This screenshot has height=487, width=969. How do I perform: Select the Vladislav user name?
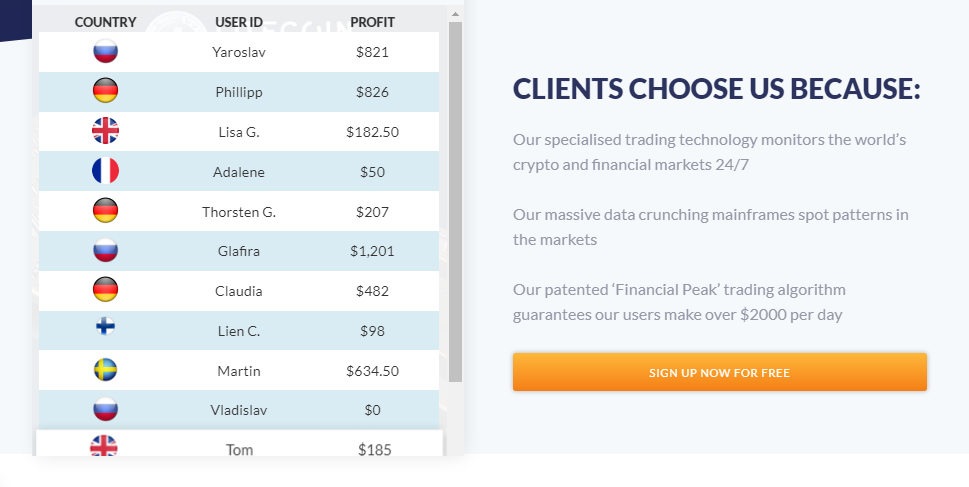[239, 410]
